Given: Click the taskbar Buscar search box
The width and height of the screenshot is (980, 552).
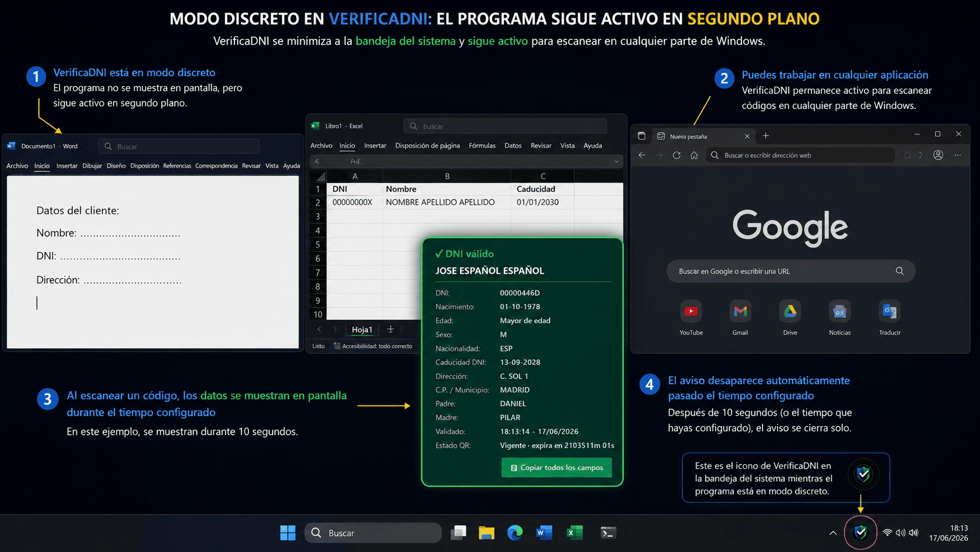Looking at the screenshot, I should (373, 533).
